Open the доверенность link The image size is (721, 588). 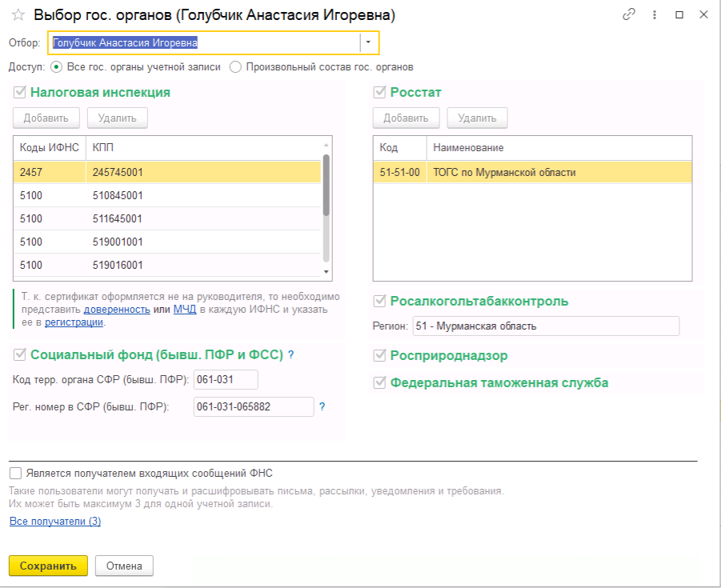117,310
